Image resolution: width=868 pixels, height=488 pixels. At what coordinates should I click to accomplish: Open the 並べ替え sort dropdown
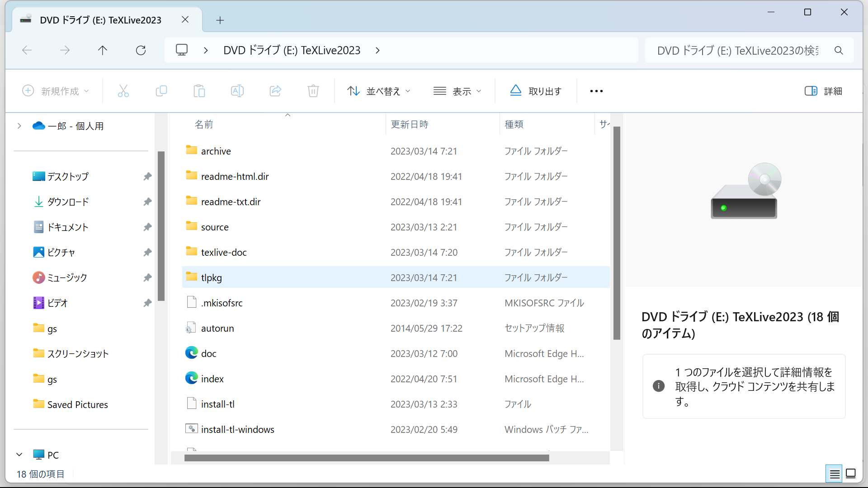(x=379, y=91)
